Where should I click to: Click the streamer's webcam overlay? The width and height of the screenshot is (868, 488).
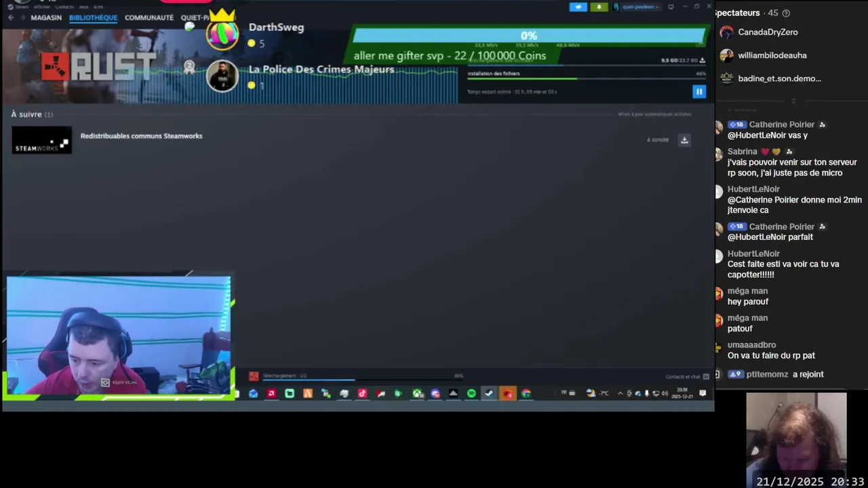point(119,335)
